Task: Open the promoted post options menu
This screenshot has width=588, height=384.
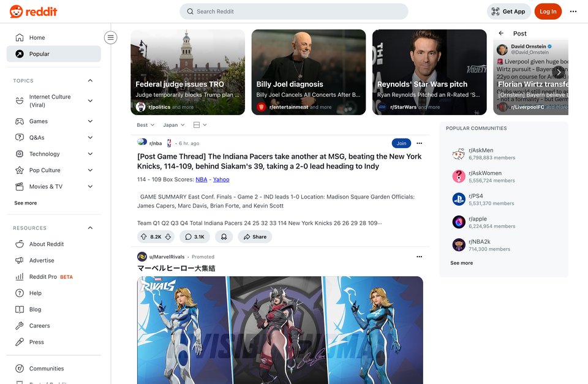Action: pos(419,257)
